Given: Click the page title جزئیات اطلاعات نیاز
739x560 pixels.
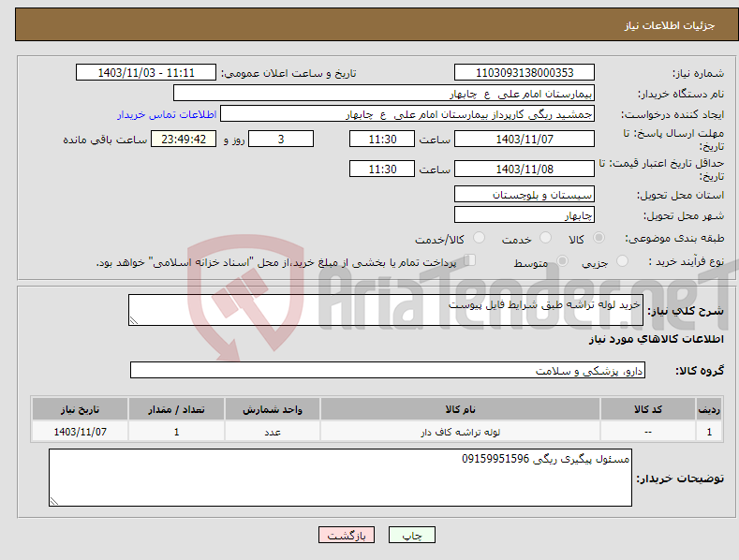Looking at the screenshot, I should (x=670, y=25).
